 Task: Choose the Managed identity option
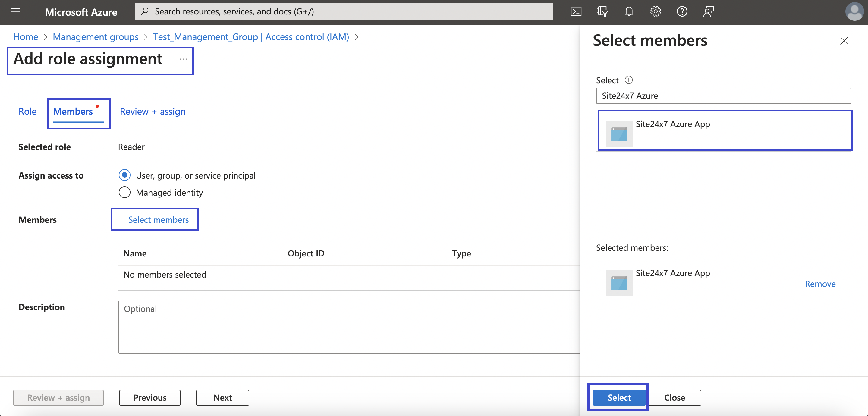(x=124, y=192)
